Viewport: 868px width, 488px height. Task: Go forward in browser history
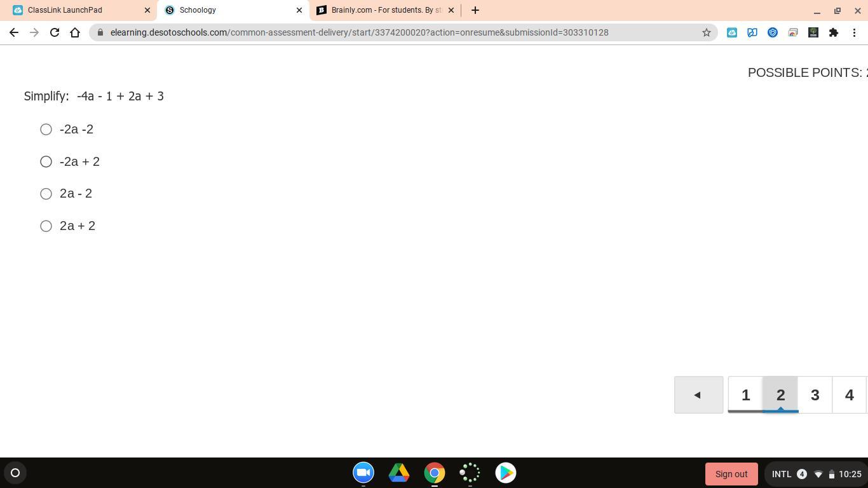coord(34,32)
